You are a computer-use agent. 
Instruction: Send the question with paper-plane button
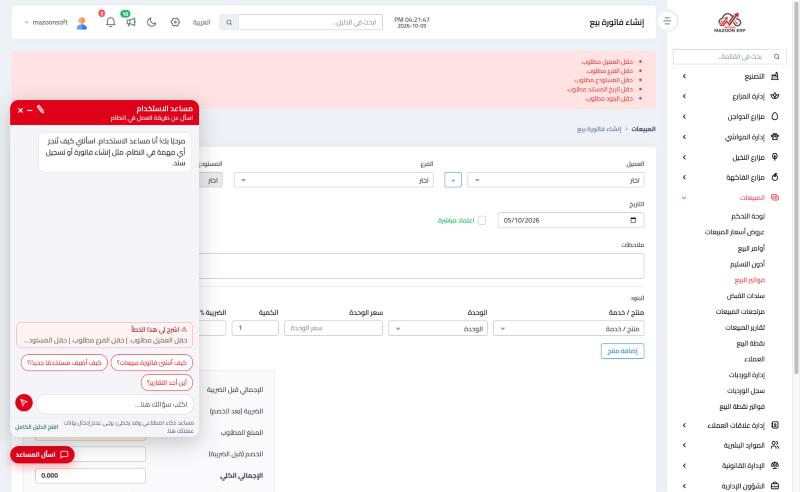tap(24, 403)
